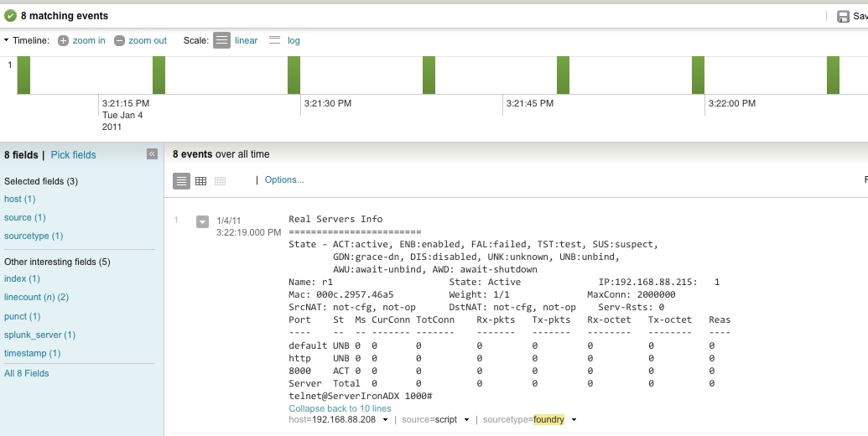Switch to table view icon
The width and height of the screenshot is (868, 436).
tap(201, 181)
